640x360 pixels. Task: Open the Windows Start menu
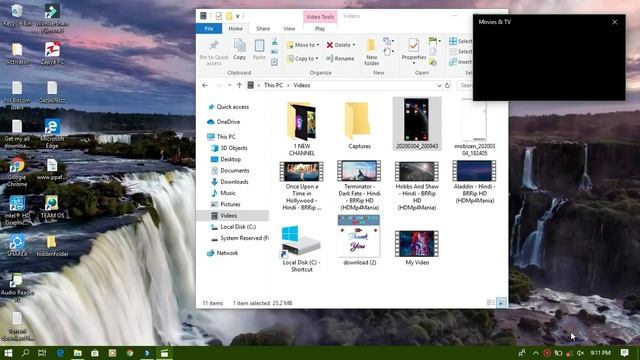8,353
